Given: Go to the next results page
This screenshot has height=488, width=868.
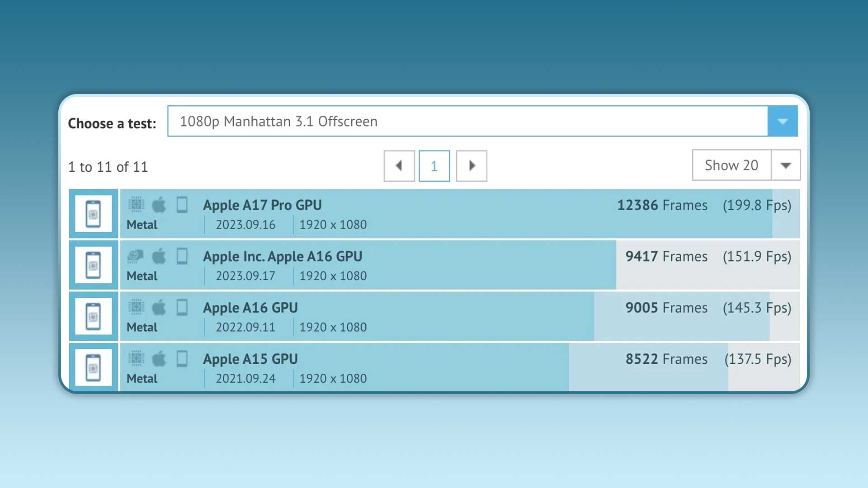Looking at the screenshot, I should coord(472,166).
